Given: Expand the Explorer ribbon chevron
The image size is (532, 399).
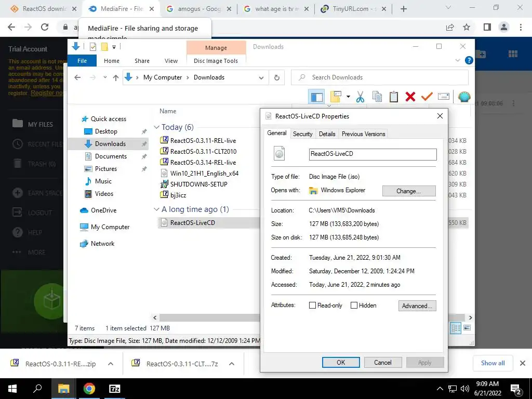Looking at the screenshot, I should tap(458, 60).
